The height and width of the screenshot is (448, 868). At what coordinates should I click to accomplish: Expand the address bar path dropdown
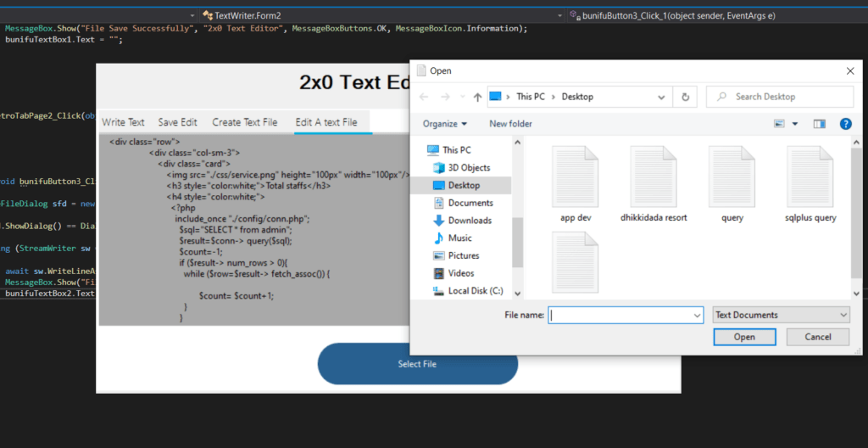[x=661, y=97]
